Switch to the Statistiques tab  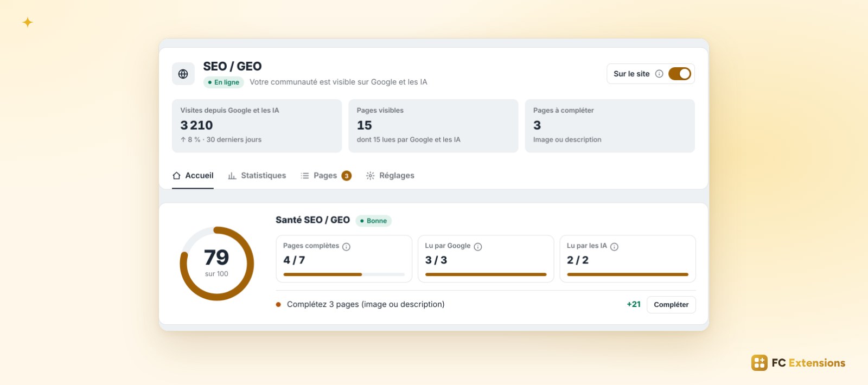tap(257, 176)
